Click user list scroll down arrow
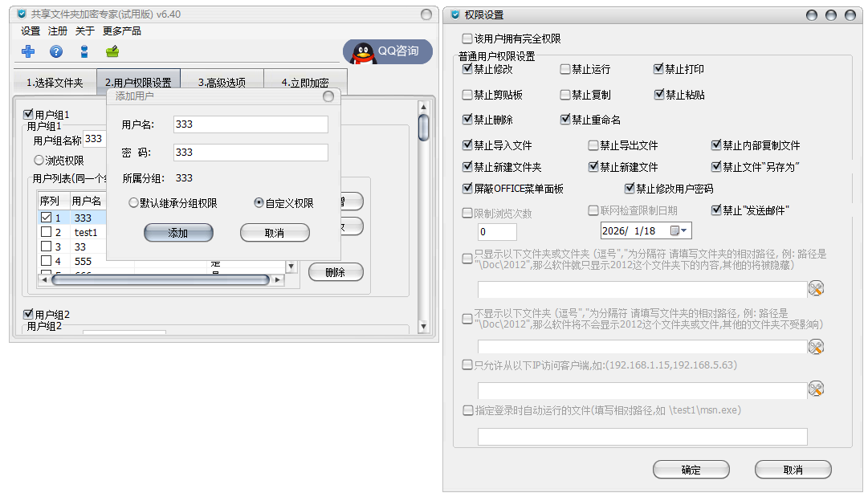This screenshot has height=497, width=868. [291, 267]
